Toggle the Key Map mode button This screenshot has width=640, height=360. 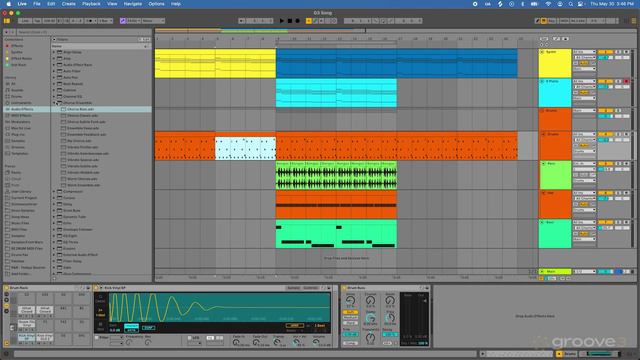552,21
